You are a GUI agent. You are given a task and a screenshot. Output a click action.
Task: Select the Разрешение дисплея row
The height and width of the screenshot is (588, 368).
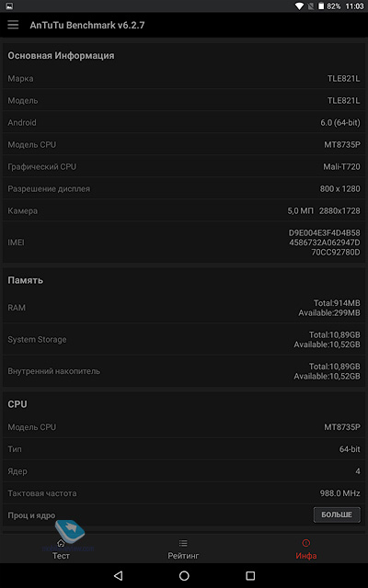click(x=184, y=188)
